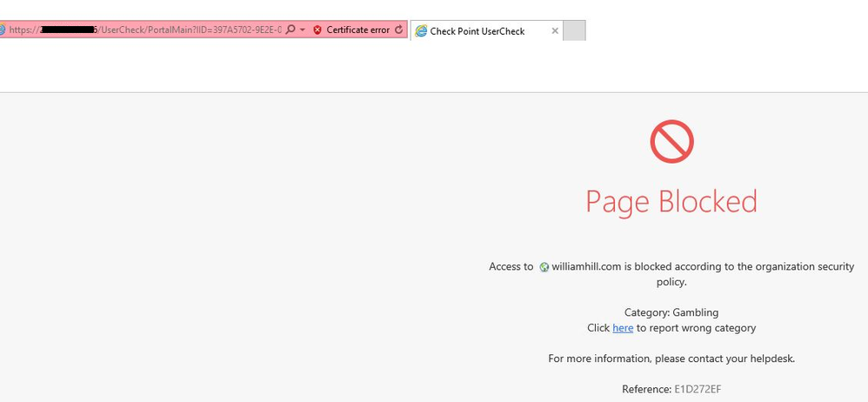
Task: Click the red blocked circle icon
Action: [x=671, y=142]
